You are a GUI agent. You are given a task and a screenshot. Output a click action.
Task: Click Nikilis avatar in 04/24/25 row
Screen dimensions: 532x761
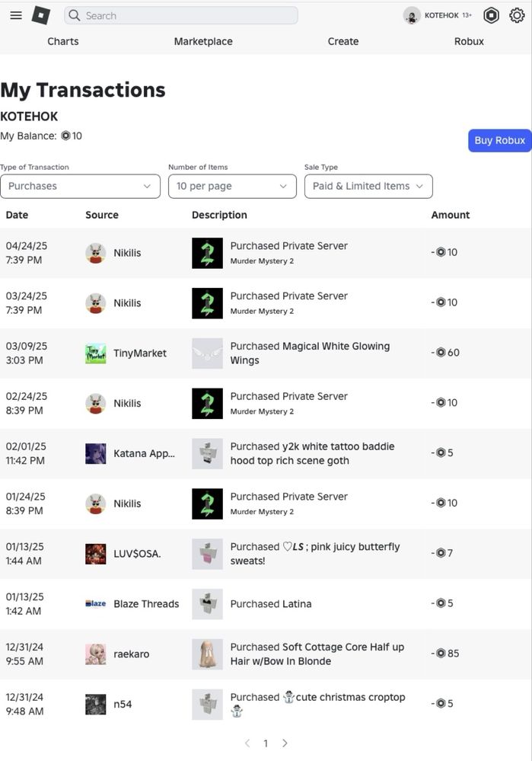96,253
